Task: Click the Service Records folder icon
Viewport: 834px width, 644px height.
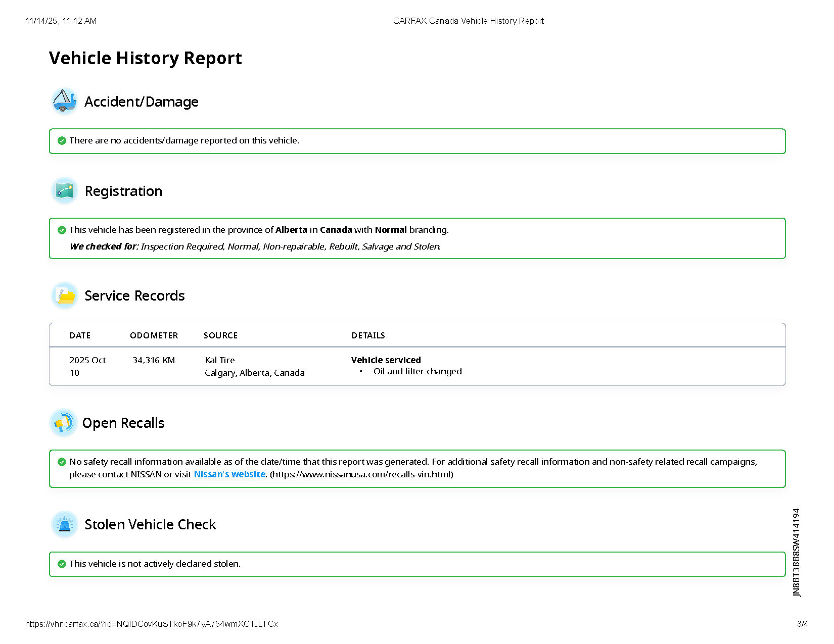Action: (x=65, y=295)
